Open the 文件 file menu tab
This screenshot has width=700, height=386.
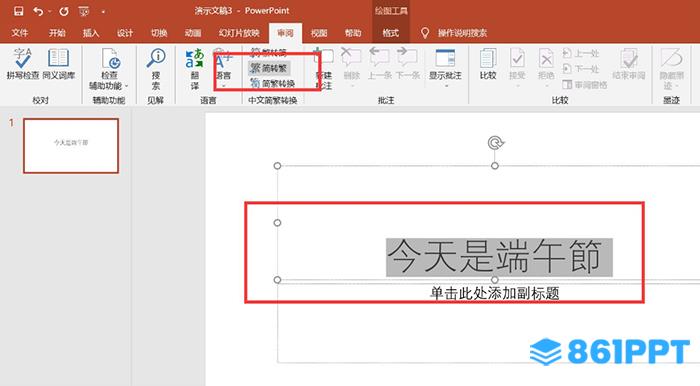click(20, 33)
